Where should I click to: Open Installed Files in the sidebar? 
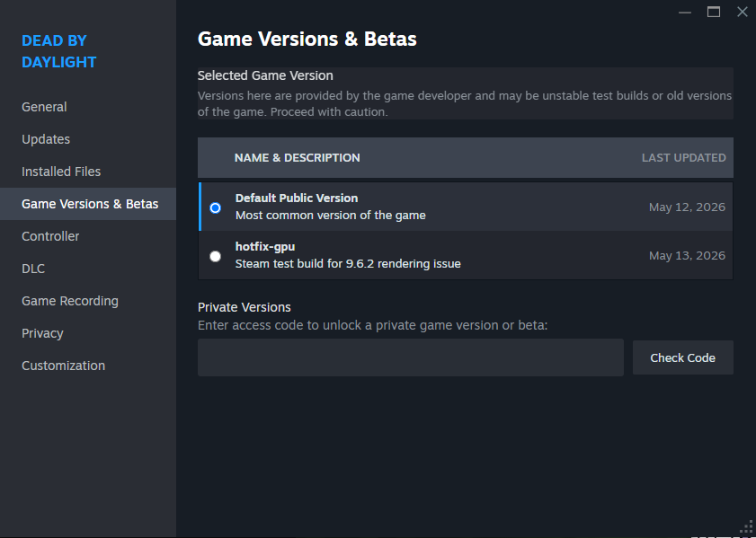[x=61, y=172]
